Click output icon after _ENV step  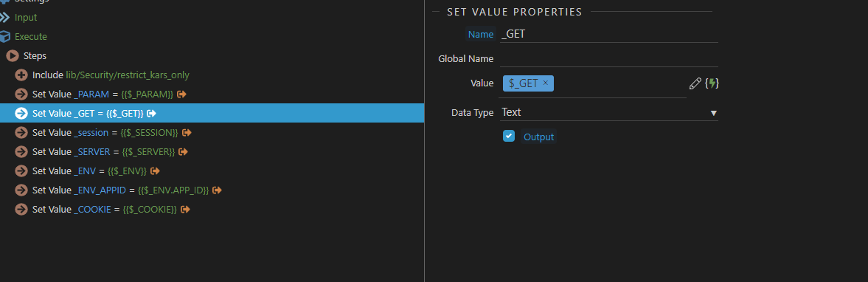(155, 171)
